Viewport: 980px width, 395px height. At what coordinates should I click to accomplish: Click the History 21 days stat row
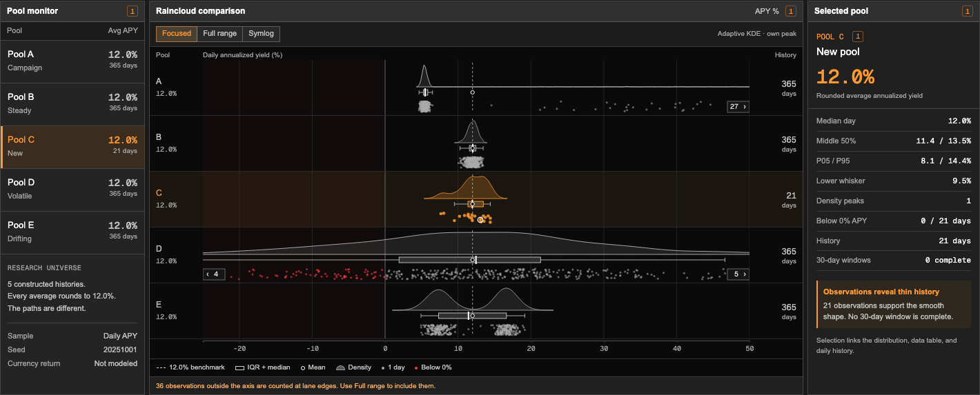tap(893, 241)
